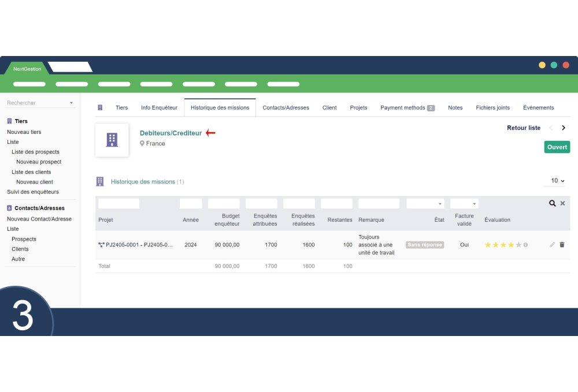
Task: Clear filters with the X icon
Action: (x=562, y=204)
